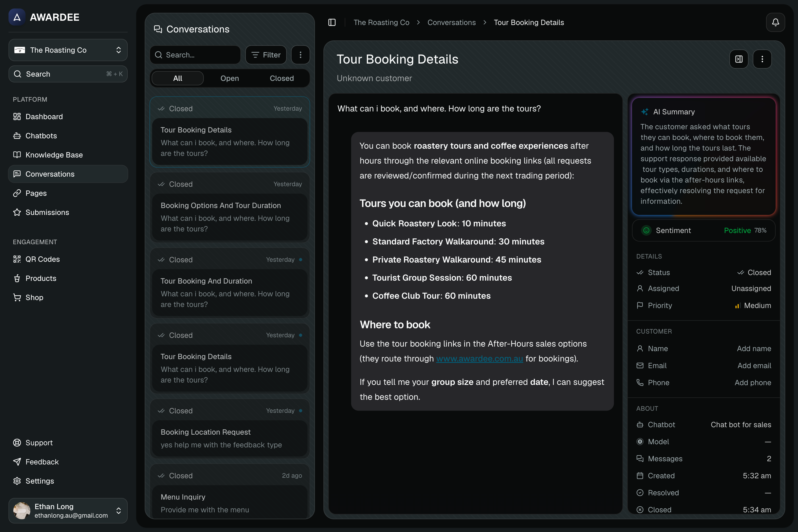The height and width of the screenshot is (532, 798).
Task: Select the All conversations tab
Action: [177, 78]
